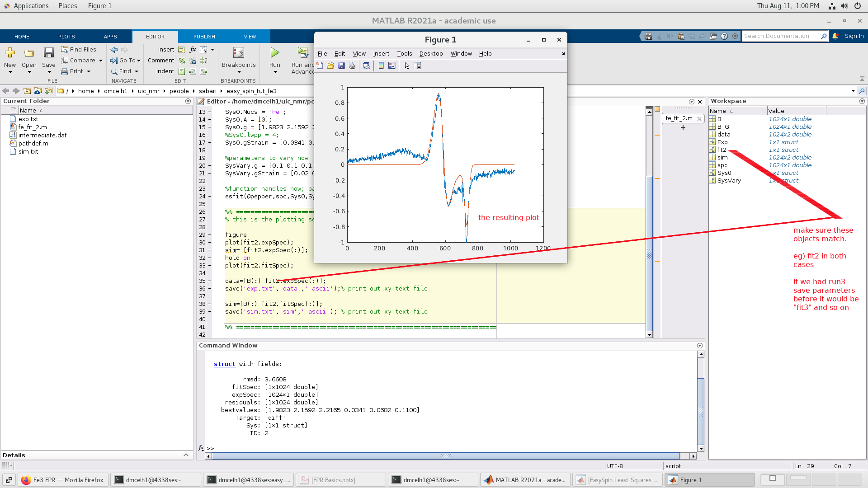This screenshot has width=868, height=488.
Task: Click the Insert section icon
Action: click(182, 50)
